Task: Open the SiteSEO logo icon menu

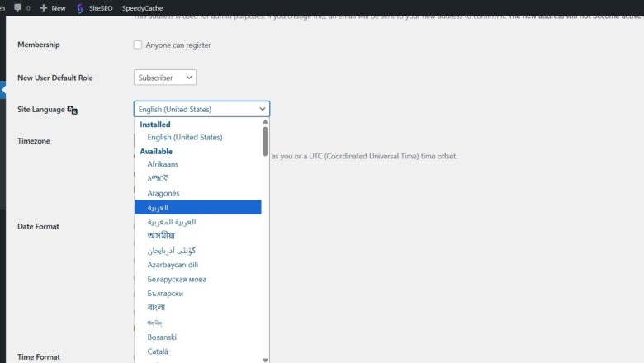Action: (x=80, y=8)
